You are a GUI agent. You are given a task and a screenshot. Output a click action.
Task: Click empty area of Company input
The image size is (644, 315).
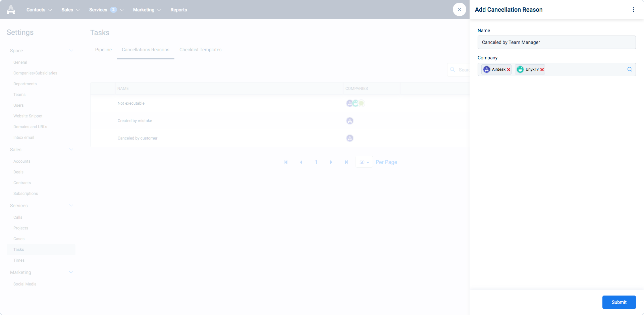(585, 69)
